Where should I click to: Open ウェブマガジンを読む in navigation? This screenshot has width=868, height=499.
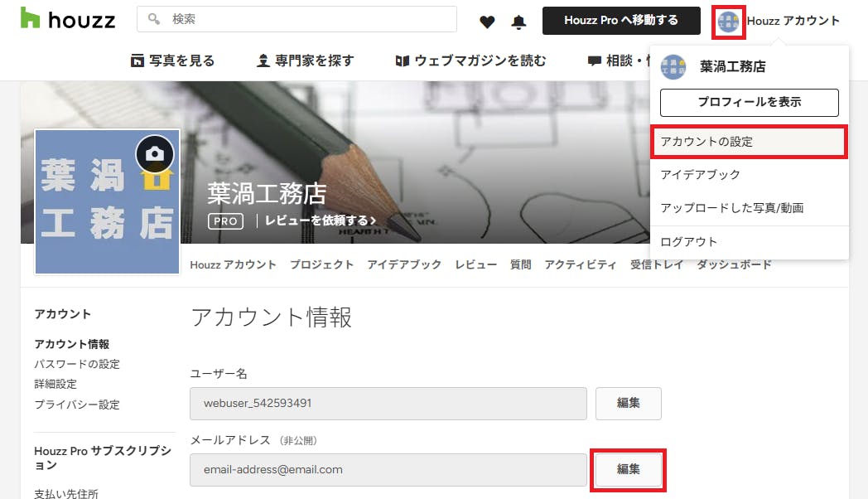point(470,61)
